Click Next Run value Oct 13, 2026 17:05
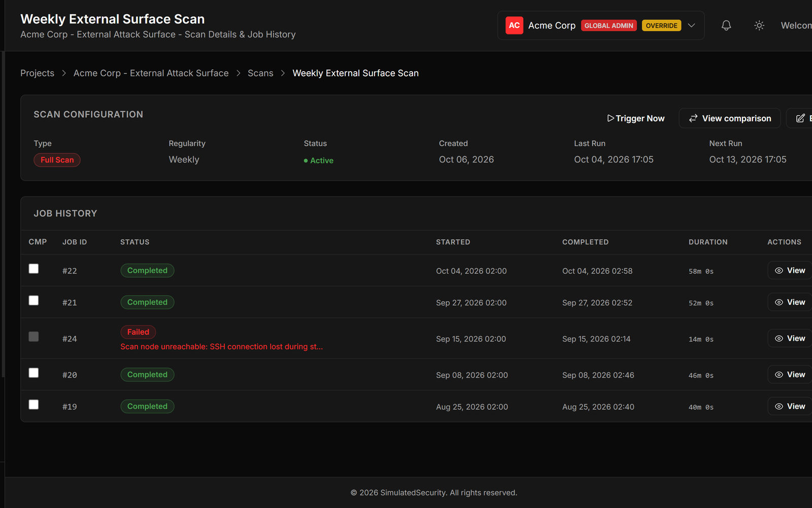 point(748,160)
